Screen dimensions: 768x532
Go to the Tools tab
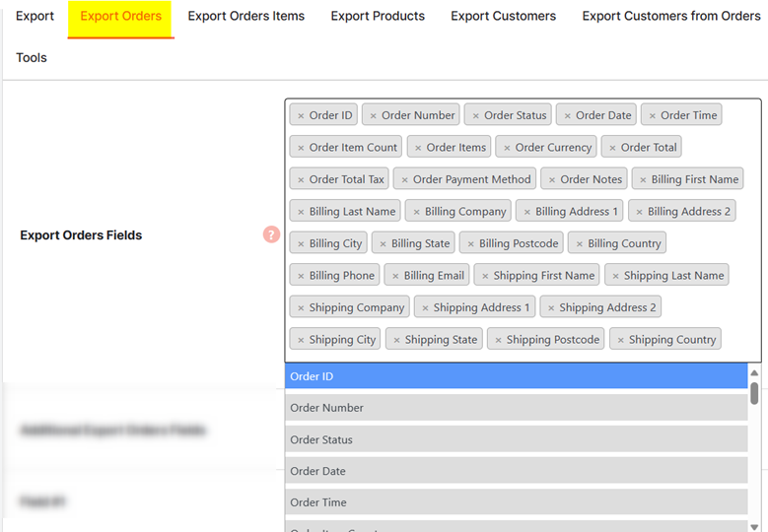coord(32,58)
